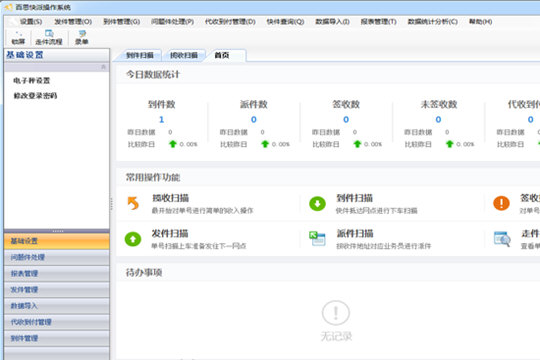Select the 数据导入 navigation bar

[x=57, y=306]
